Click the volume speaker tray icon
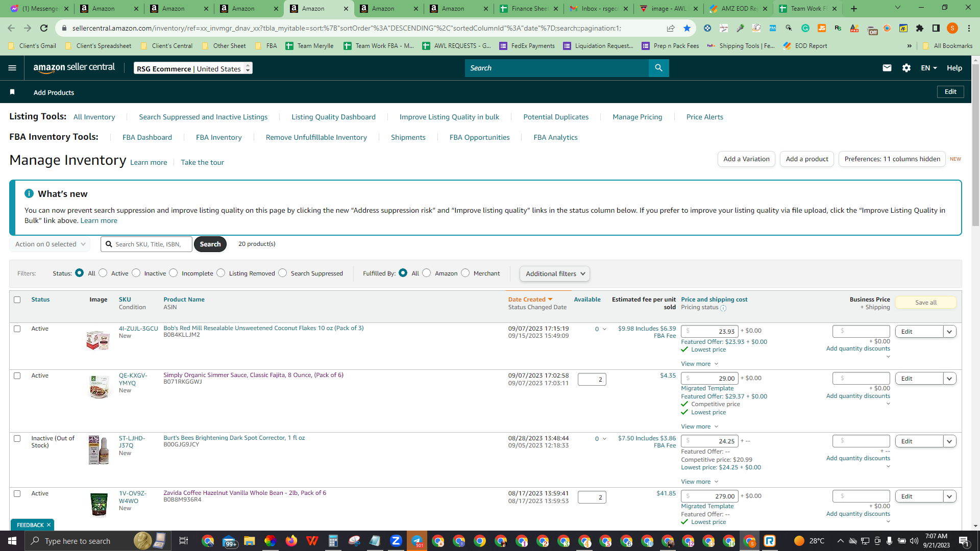 pos(914,541)
